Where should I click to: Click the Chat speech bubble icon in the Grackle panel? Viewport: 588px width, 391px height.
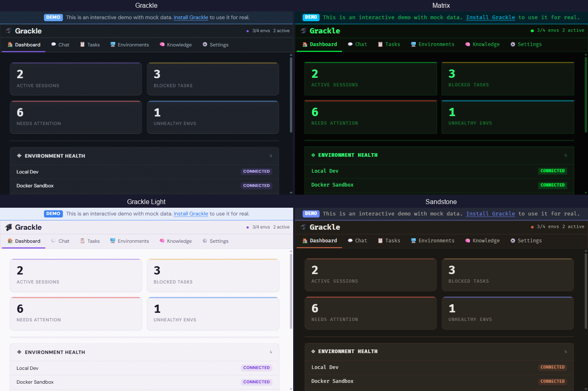click(x=54, y=45)
